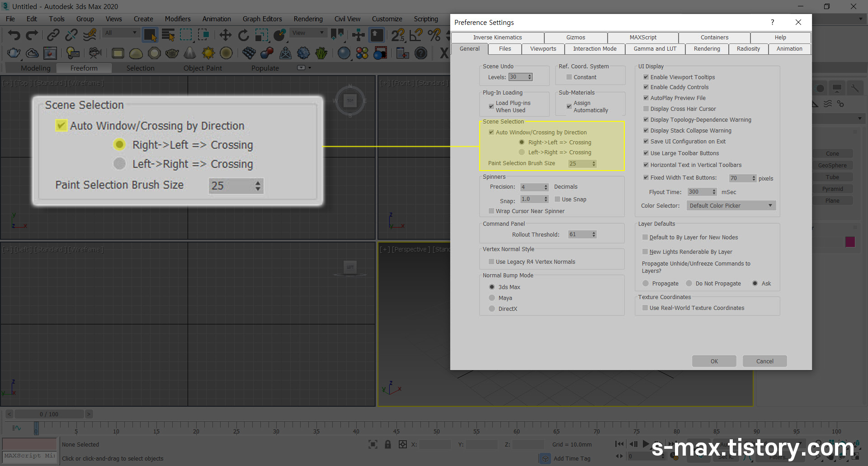Choose the Do Not Propagate radio button
The height and width of the screenshot is (466, 868).
pyautogui.click(x=689, y=284)
